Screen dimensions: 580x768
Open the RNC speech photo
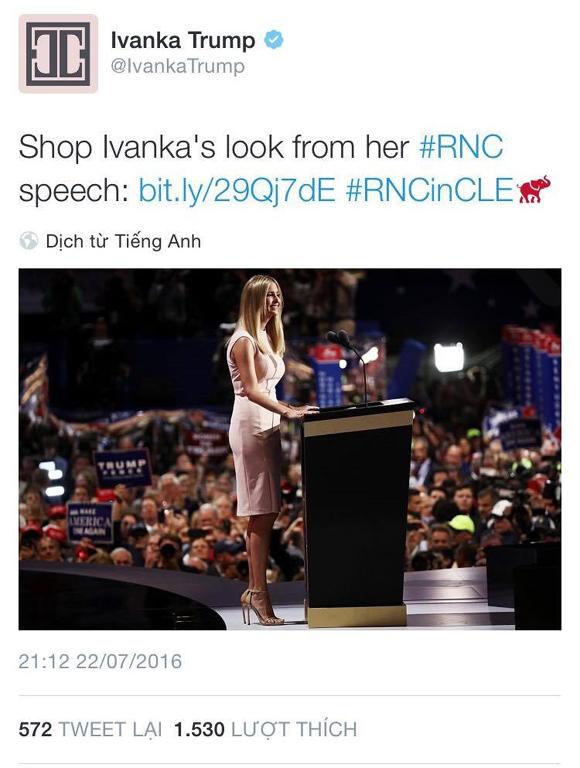[290, 449]
